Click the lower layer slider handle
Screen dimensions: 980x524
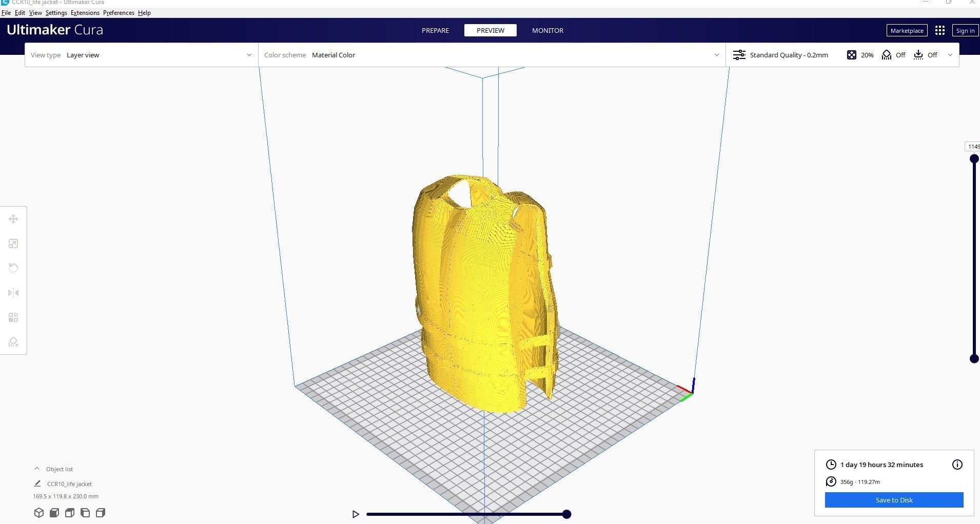pos(974,358)
